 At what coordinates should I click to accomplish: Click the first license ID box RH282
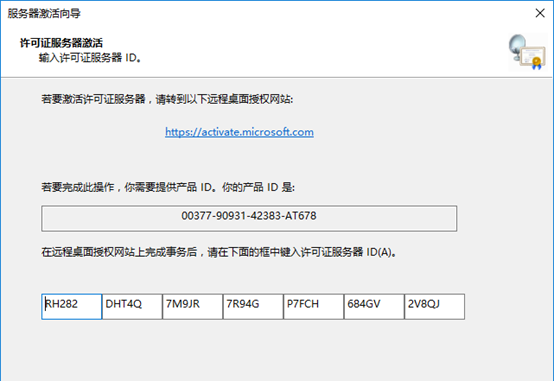click(x=72, y=306)
